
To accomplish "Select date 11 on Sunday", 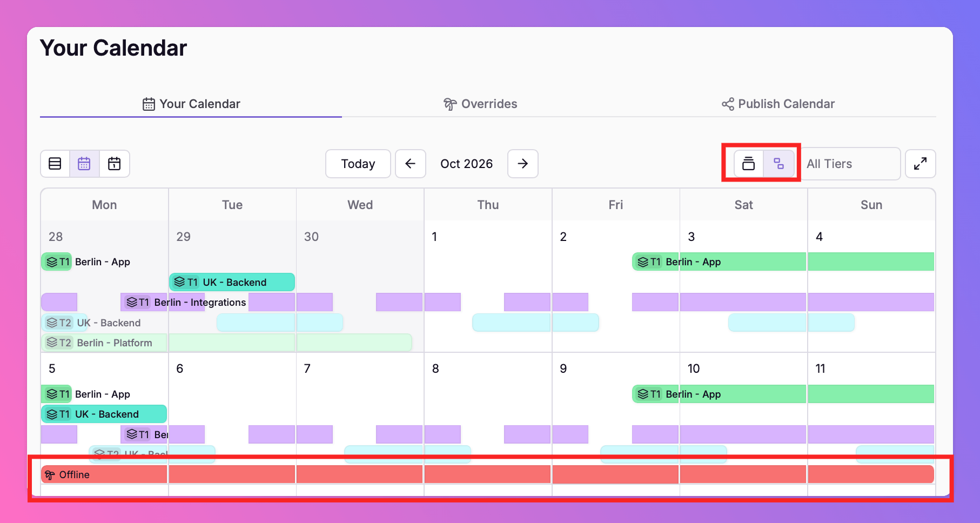I will [820, 368].
